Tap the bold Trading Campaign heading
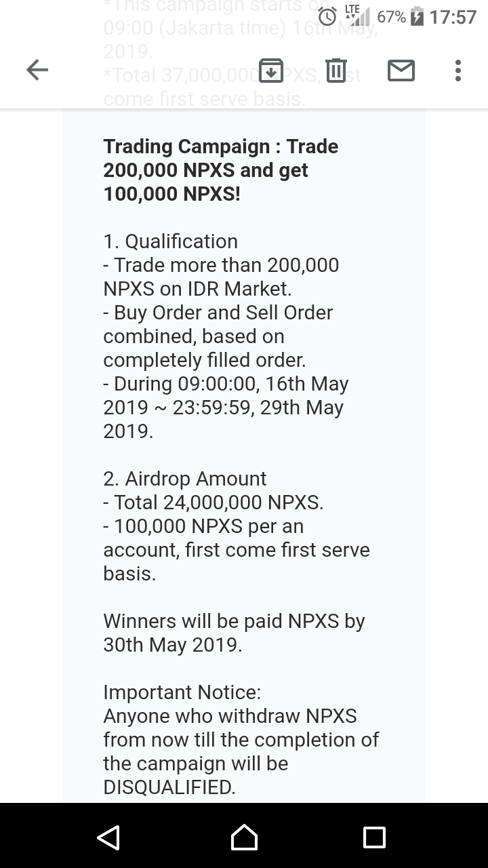 coord(221,170)
